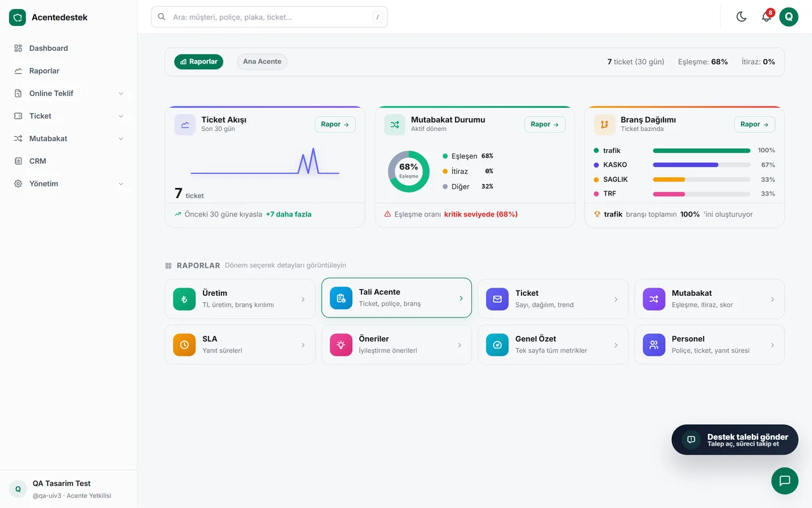Click the Öneriler lightbulb icon
This screenshot has height=508, width=812.
coord(341,345)
